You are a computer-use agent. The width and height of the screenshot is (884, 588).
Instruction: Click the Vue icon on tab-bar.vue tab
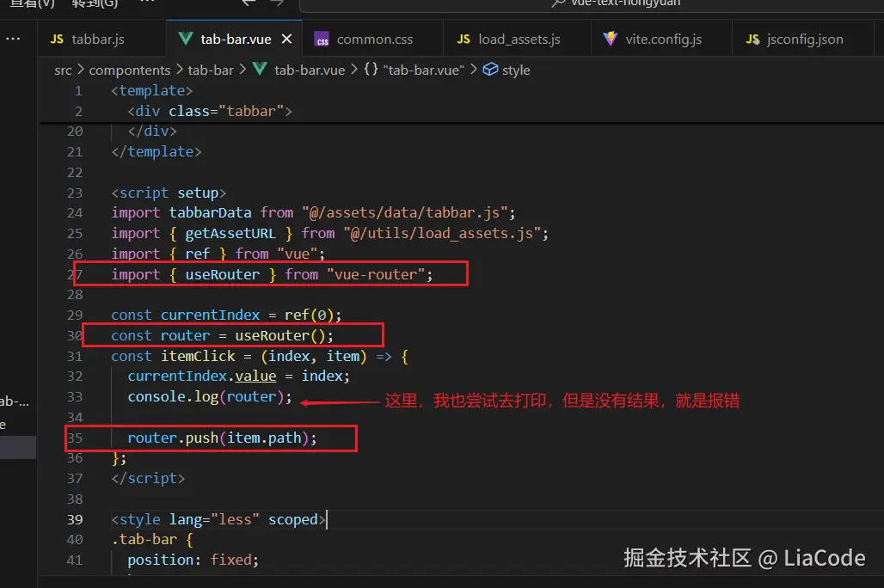(186, 39)
